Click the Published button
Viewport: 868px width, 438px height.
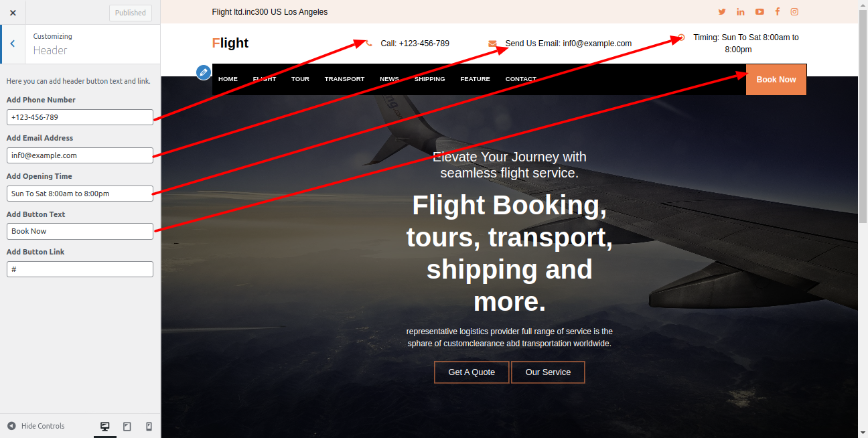pyautogui.click(x=131, y=13)
